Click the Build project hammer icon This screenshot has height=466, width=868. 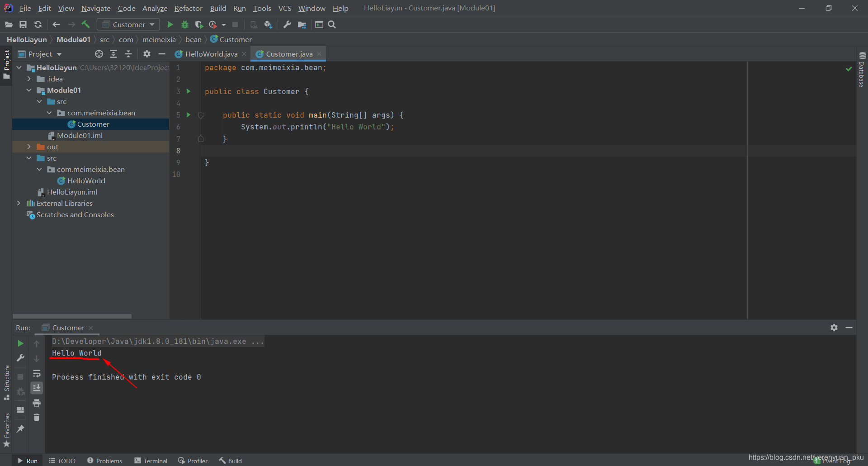(x=85, y=24)
